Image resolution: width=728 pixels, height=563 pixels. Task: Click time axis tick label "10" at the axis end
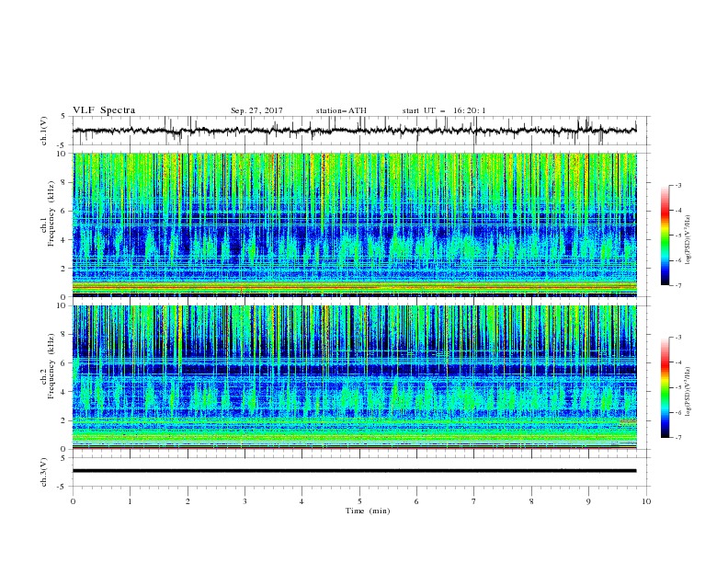tap(646, 501)
